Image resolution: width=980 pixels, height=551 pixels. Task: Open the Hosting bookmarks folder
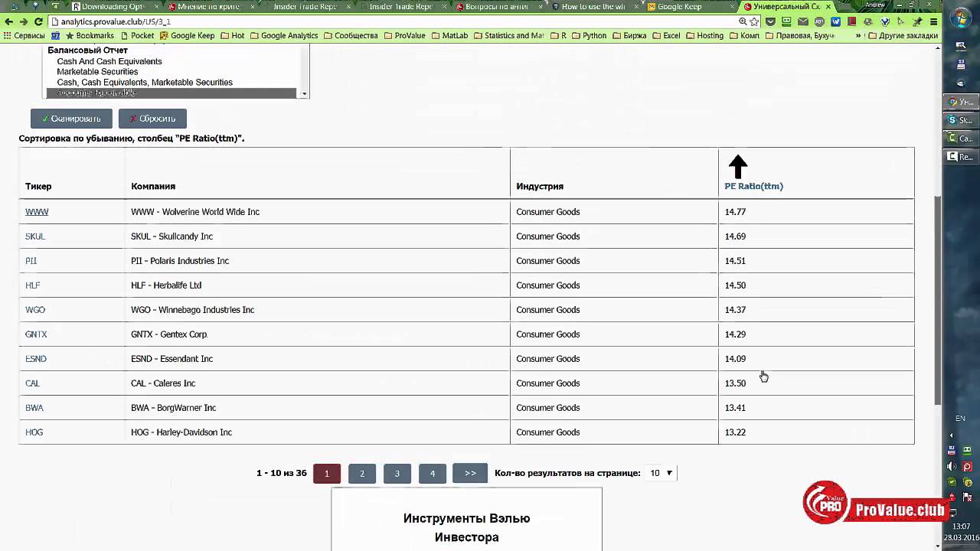click(704, 35)
